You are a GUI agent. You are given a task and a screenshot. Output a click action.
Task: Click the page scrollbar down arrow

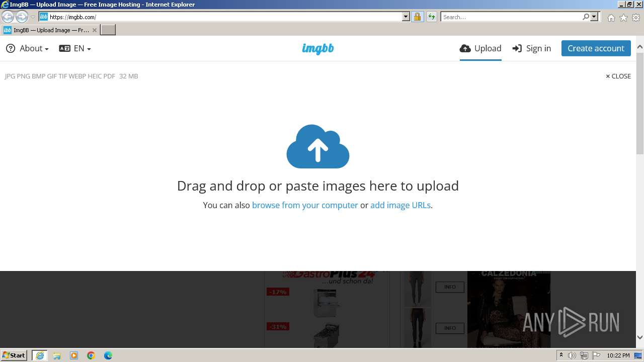click(640, 337)
